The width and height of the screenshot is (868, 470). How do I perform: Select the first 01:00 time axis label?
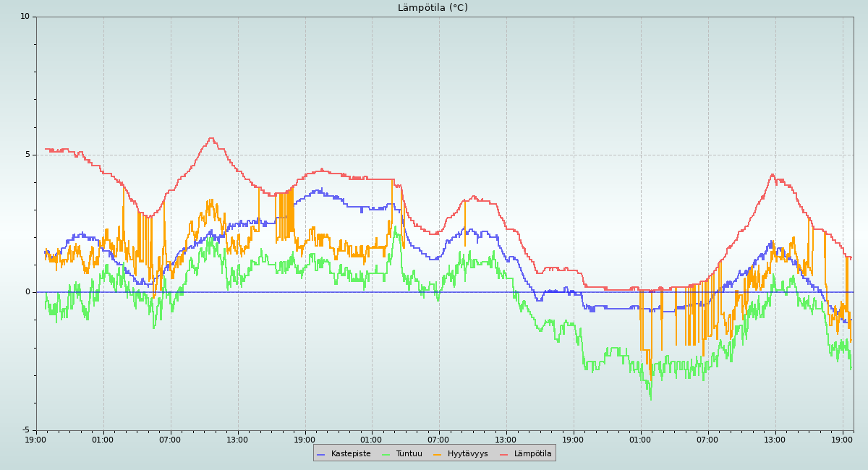point(103,440)
